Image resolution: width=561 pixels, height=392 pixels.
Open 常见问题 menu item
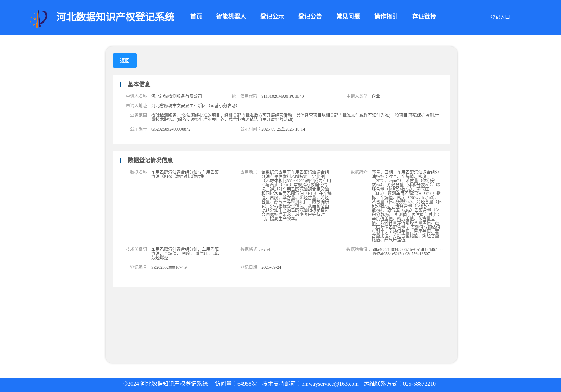coord(348,17)
